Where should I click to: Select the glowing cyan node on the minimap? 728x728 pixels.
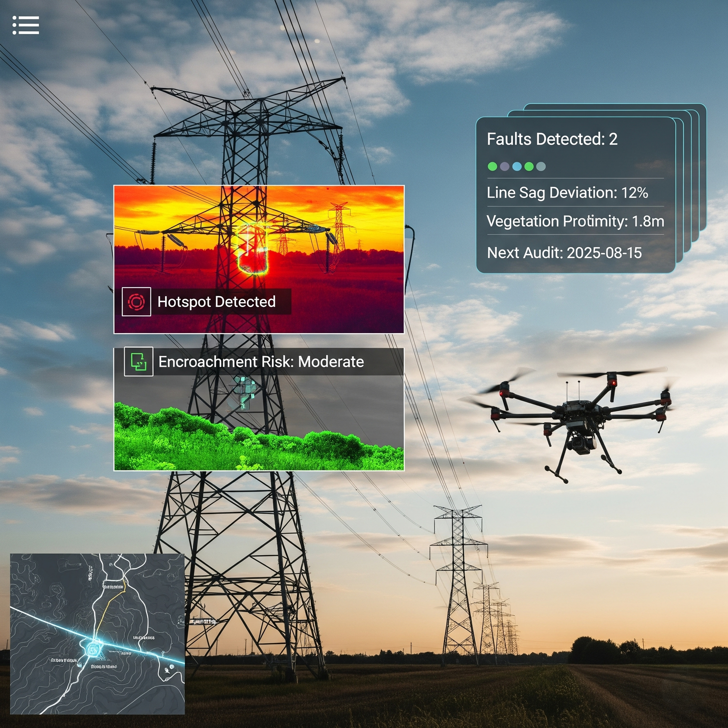click(x=94, y=649)
